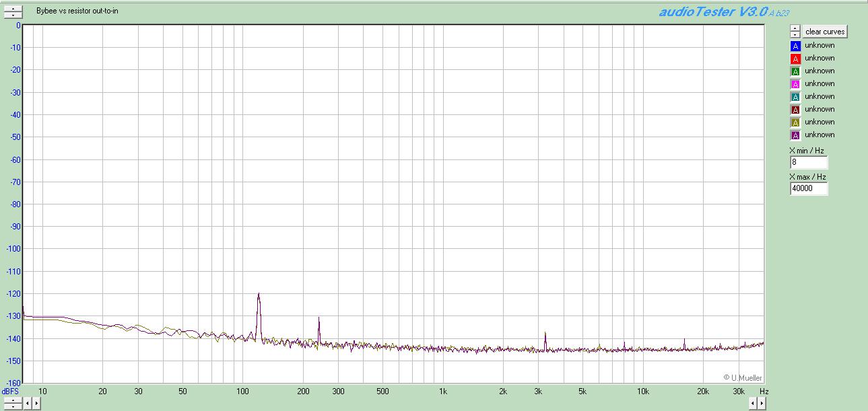868x411 pixels.
Task: Click the up arrow next to clear curves
Action: coord(795,28)
